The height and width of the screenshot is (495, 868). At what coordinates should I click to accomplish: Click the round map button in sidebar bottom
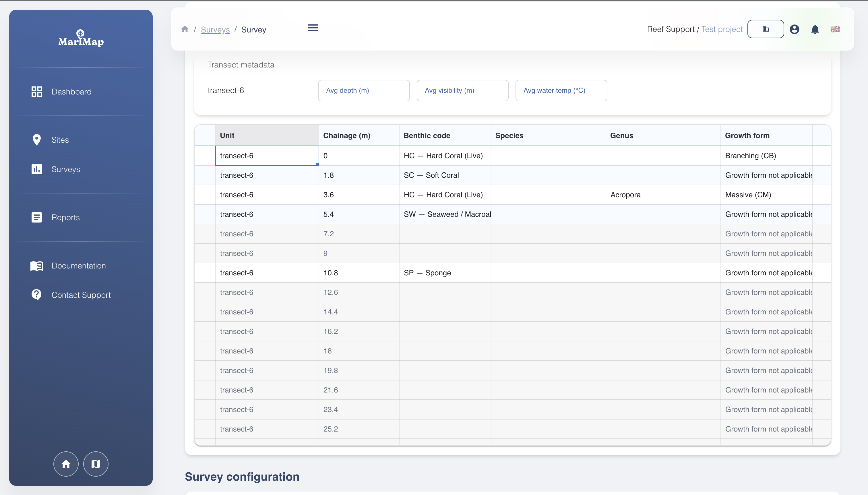pyautogui.click(x=96, y=464)
